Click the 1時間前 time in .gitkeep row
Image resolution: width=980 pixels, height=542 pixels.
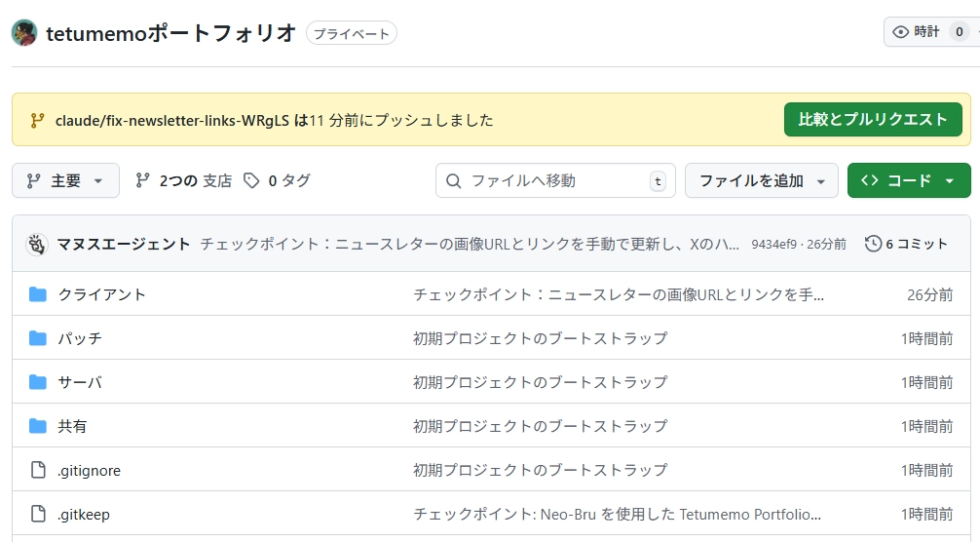coord(926,514)
